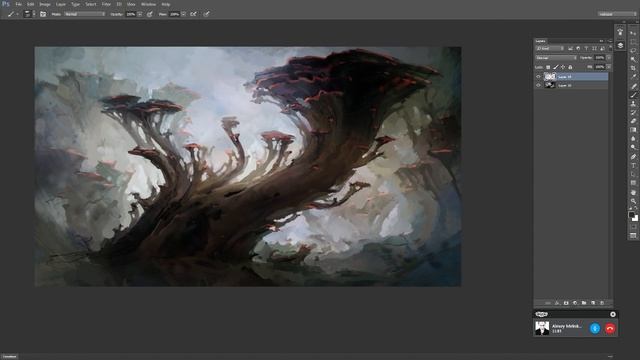Toggle airbrush mode in options bar

(x=193, y=14)
